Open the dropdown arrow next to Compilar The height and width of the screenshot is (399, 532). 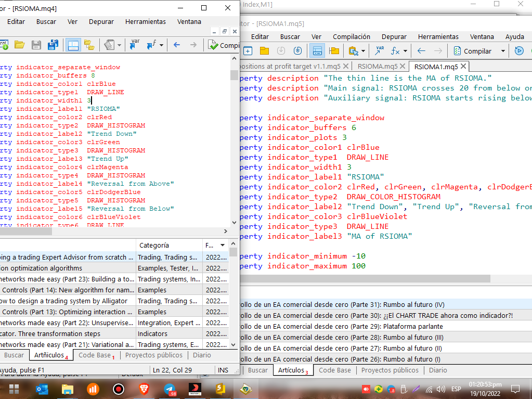coord(503,51)
